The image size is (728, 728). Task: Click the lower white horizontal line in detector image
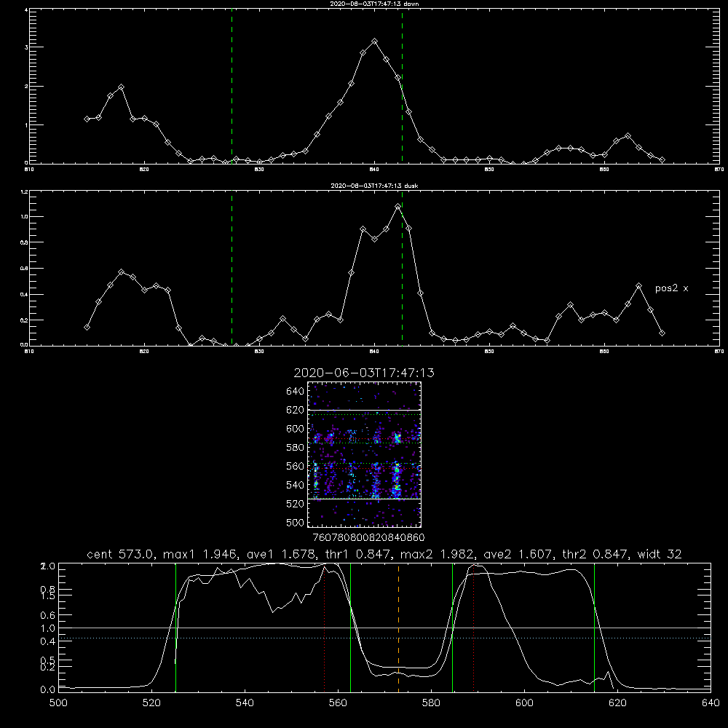(364, 499)
